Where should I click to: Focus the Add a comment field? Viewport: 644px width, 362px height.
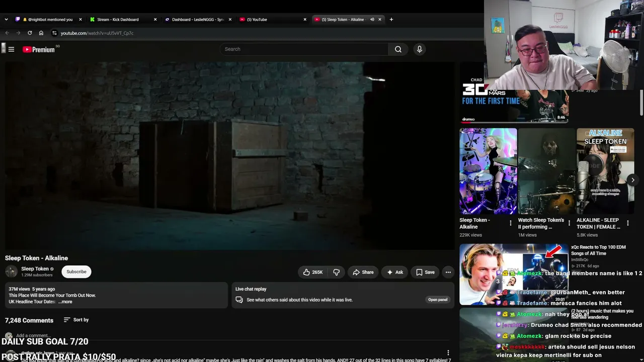click(33, 335)
